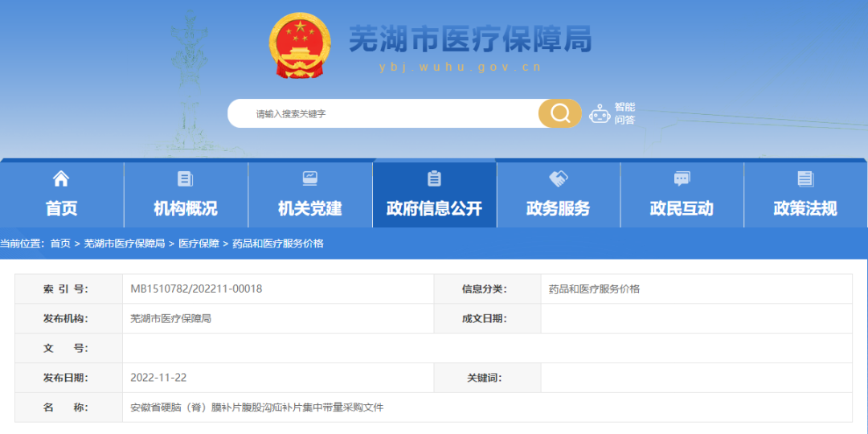This screenshot has height=434, width=868.
Task: Click the list icon above 政策法规
Action: click(x=805, y=178)
